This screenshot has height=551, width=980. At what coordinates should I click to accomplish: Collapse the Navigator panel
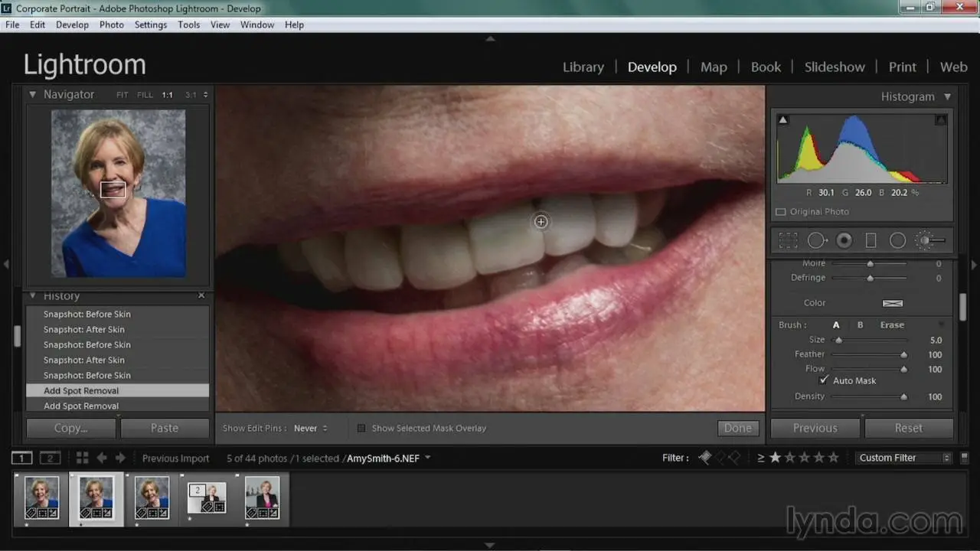[x=33, y=95]
